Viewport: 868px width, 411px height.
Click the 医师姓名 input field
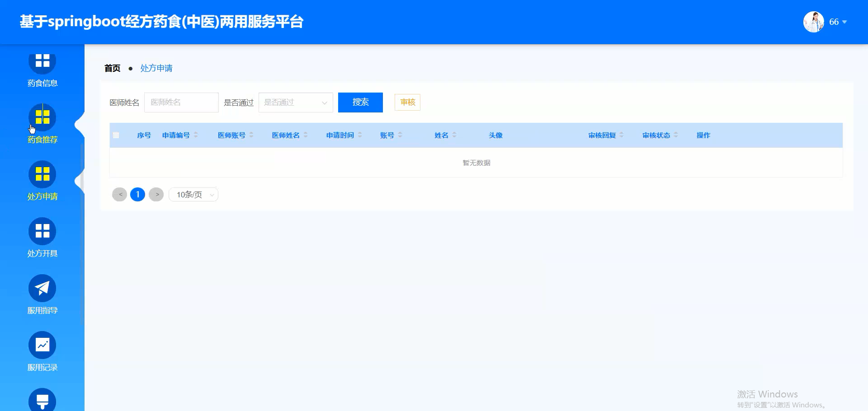(181, 103)
